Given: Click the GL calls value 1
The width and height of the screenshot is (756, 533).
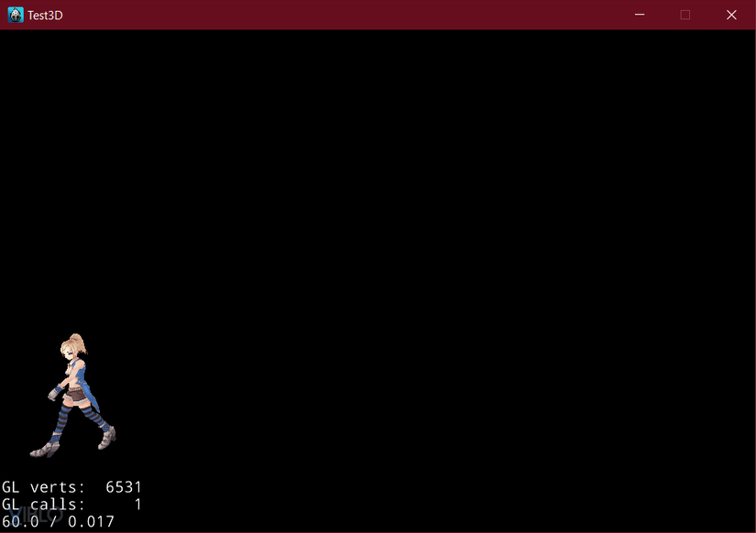Looking at the screenshot, I should (137, 504).
